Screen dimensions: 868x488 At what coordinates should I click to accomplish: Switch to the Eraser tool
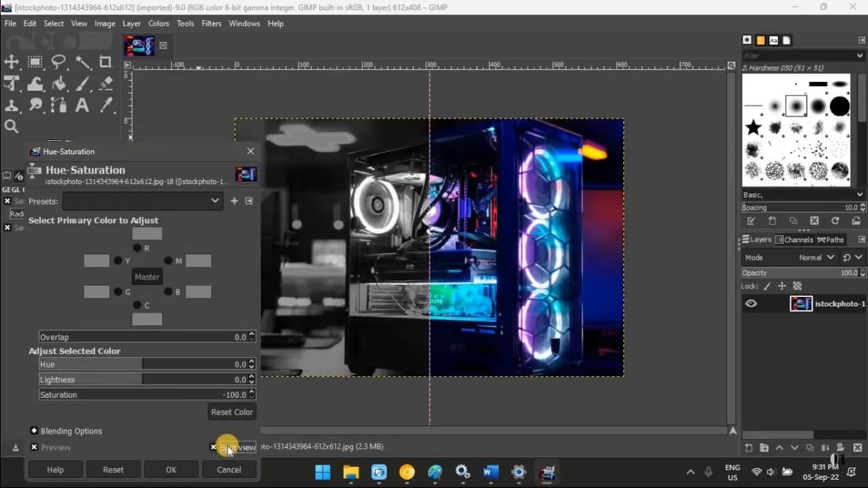click(106, 84)
